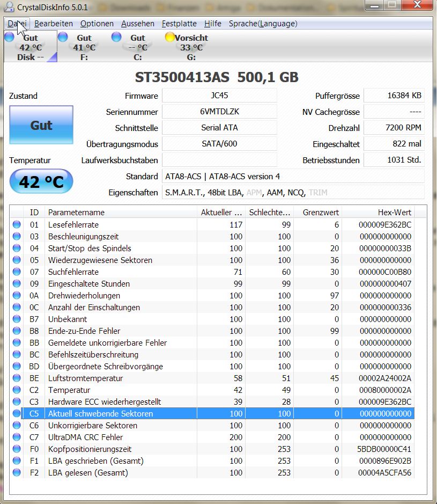Open the Sprache(Language) menu

point(263,24)
